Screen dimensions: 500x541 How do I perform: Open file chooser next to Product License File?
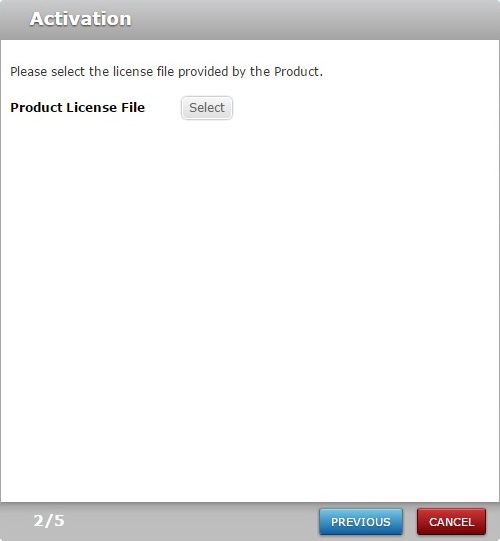(207, 108)
